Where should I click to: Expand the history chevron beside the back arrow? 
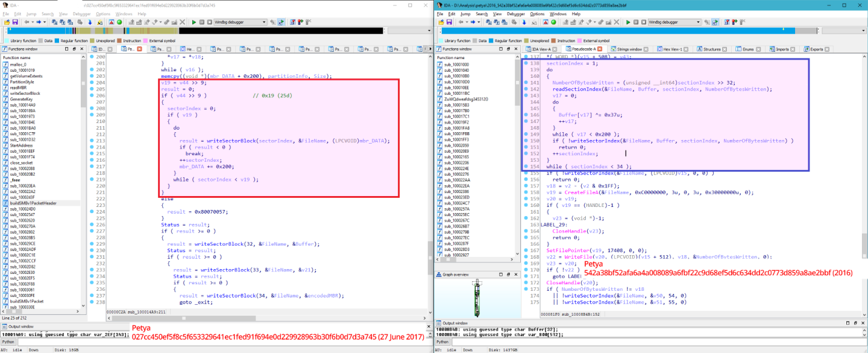(x=32, y=22)
